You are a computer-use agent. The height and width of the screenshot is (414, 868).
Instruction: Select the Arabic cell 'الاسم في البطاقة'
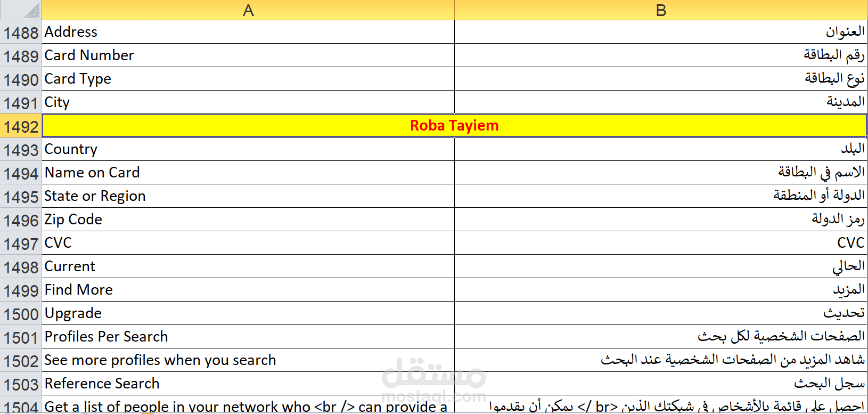tap(661, 173)
